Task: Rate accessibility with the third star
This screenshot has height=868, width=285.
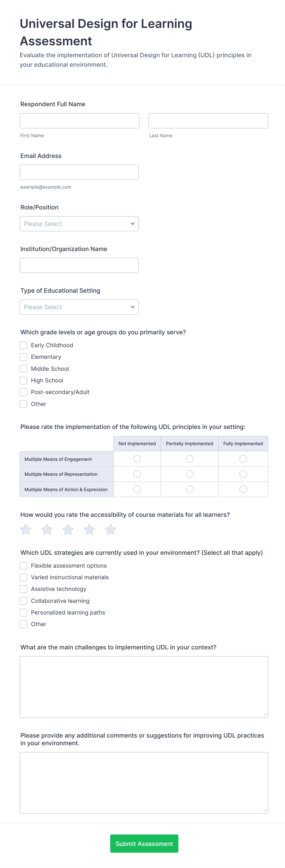Action: pos(68,530)
